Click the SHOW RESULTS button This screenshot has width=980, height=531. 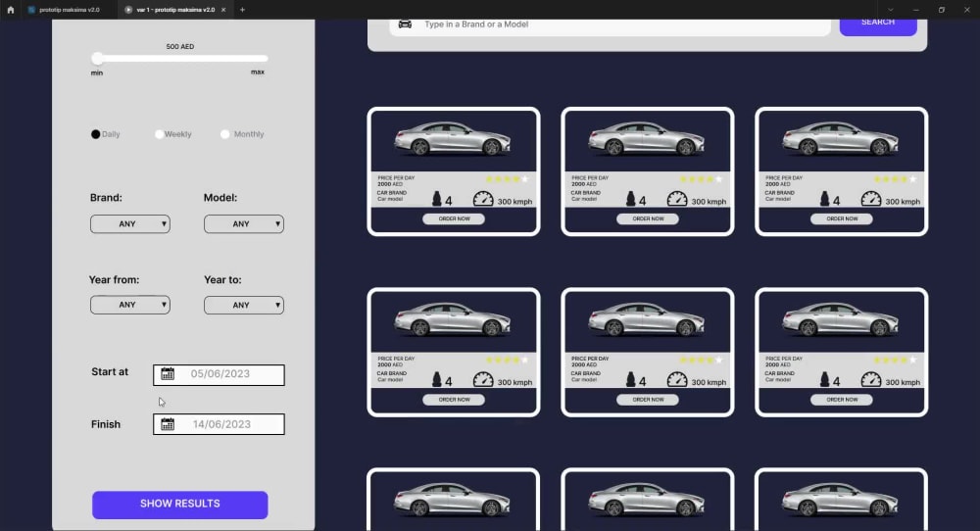pyautogui.click(x=180, y=505)
